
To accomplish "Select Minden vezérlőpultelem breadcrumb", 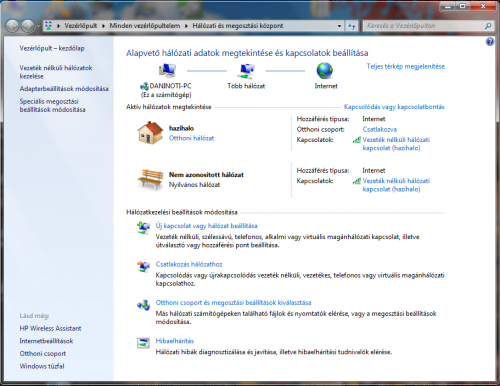I will coord(145,26).
